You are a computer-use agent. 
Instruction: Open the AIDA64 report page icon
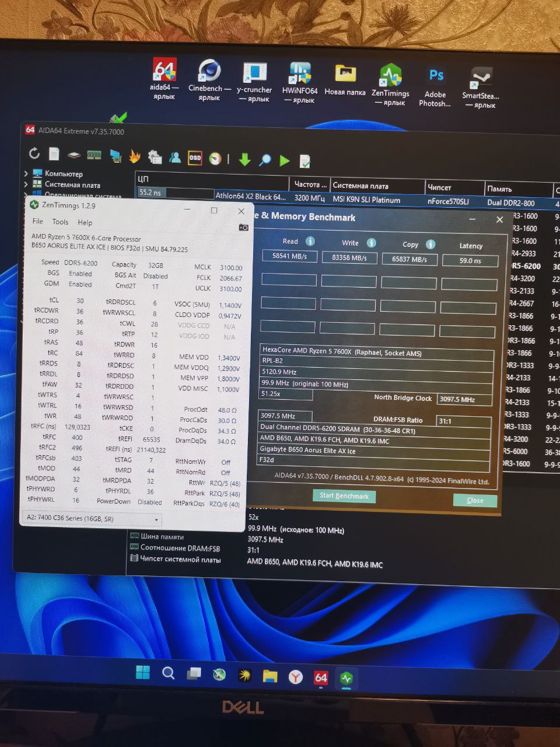click(54, 154)
